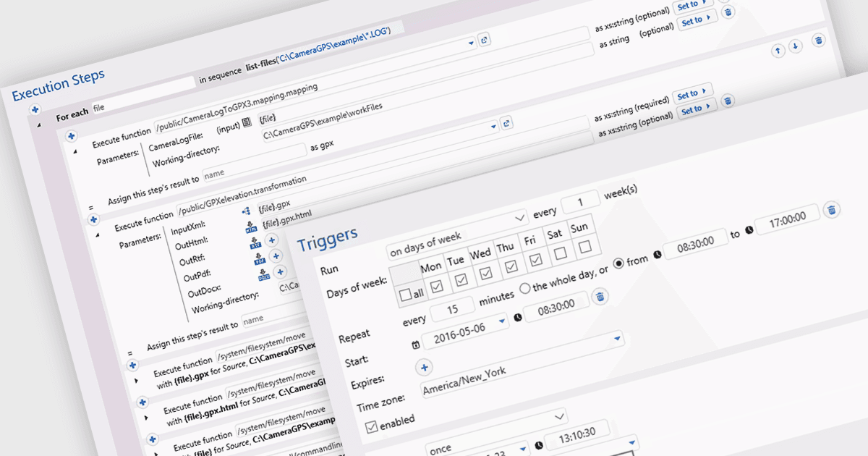Image resolution: width=868 pixels, height=456 pixels.
Task: Click the PDF file icon beside OutPdf
Action: point(261,259)
